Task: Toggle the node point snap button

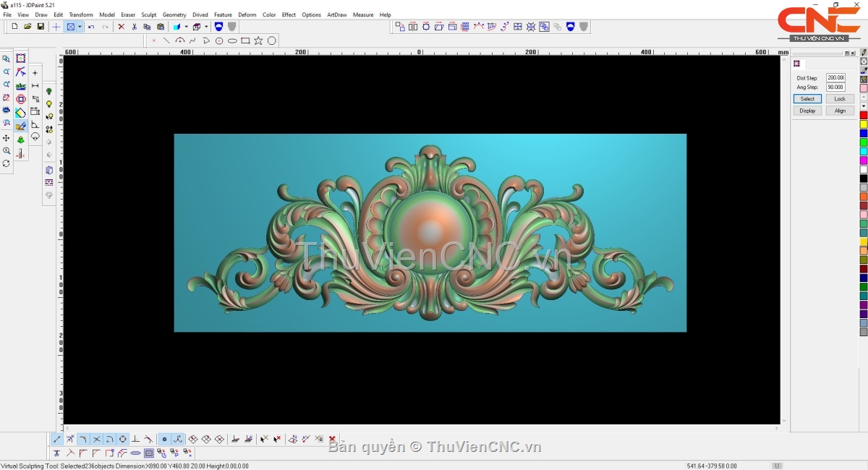Action: point(164,439)
